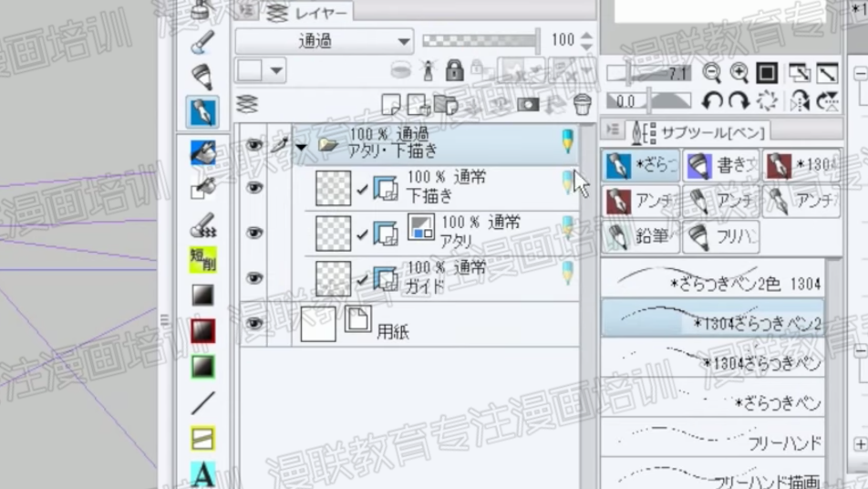Select the fill bucket tool
Image resolution: width=868 pixels, height=489 pixels.
point(202,151)
